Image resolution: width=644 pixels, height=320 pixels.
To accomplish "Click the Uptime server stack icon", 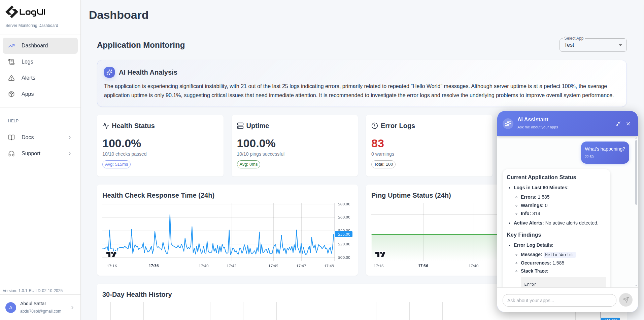I will 240,125.
